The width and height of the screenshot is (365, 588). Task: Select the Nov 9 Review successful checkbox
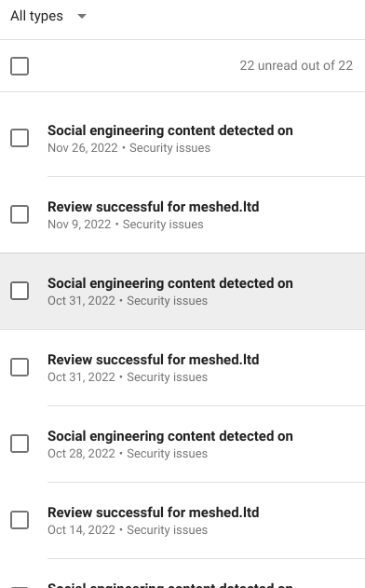[20, 214]
